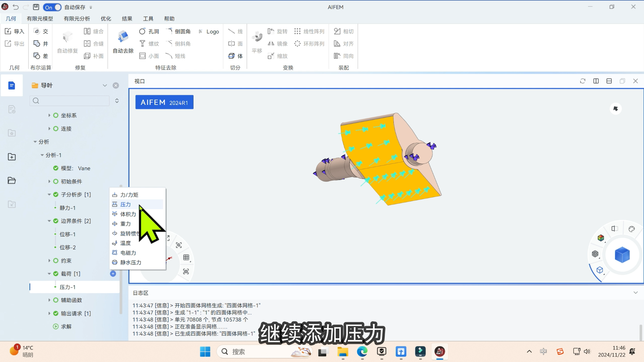Viewport: 644px width, 362px height.
Task: Select the 体 body split tool
Action: coord(235,56)
